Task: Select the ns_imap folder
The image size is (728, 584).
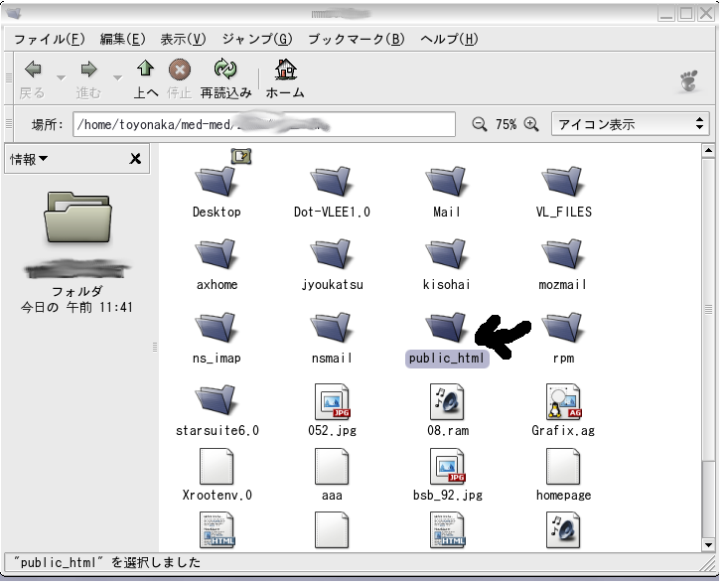Action: (x=217, y=328)
